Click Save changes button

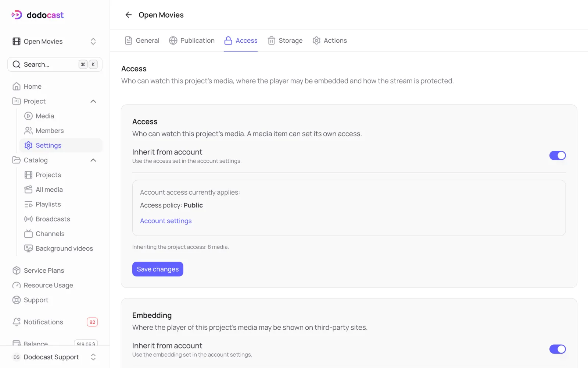(158, 269)
